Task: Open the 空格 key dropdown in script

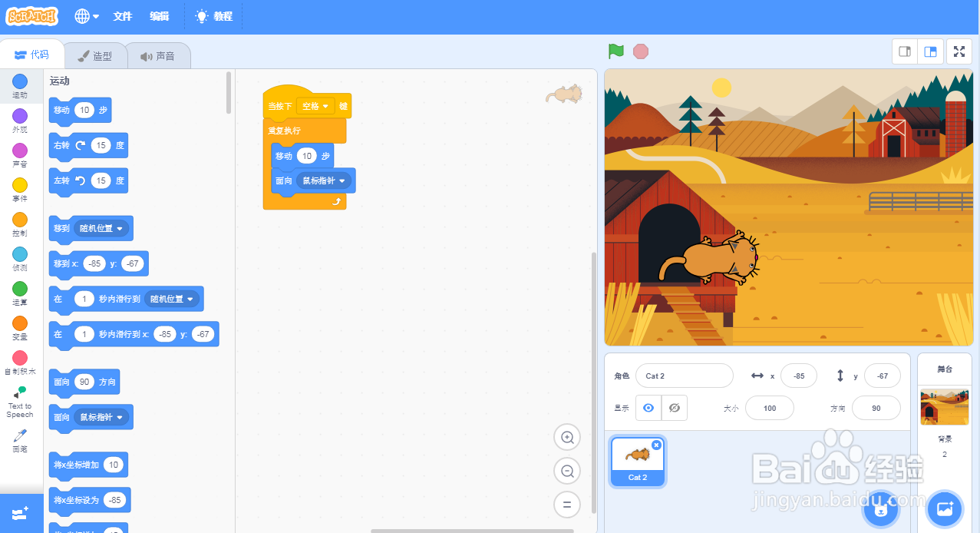Action: tap(315, 107)
